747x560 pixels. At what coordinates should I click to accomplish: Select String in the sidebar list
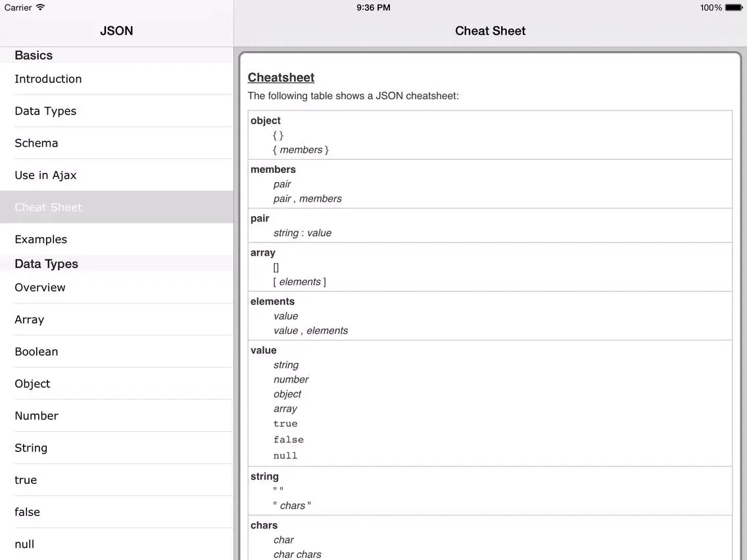117,448
